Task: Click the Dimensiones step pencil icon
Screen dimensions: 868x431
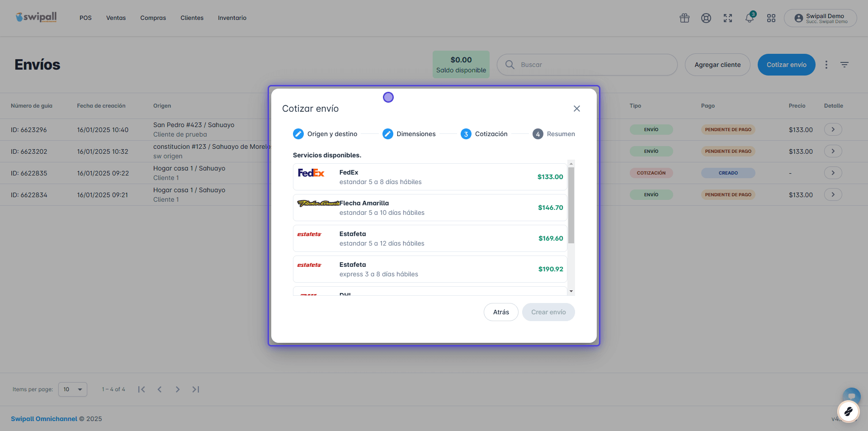Action: [388, 134]
